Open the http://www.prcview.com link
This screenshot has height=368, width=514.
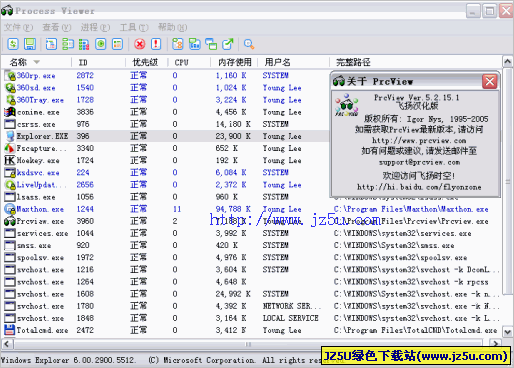click(419, 140)
